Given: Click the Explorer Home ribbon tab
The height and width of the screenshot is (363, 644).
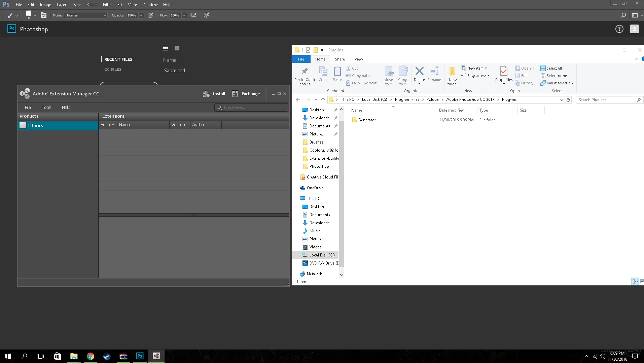Looking at the screenshot, I should (320, 59).
